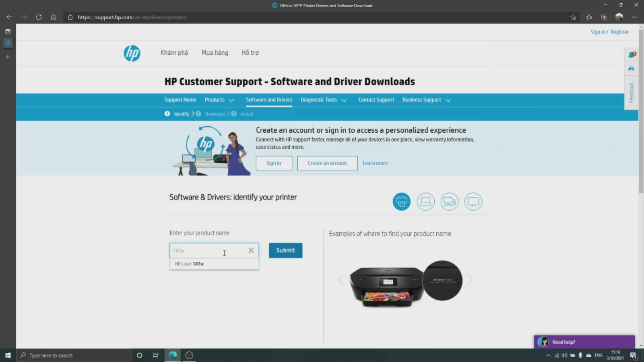Viewport: 644px width, 362px height.
Task: Open the taskbar clock and calendar
Action: 615,355
